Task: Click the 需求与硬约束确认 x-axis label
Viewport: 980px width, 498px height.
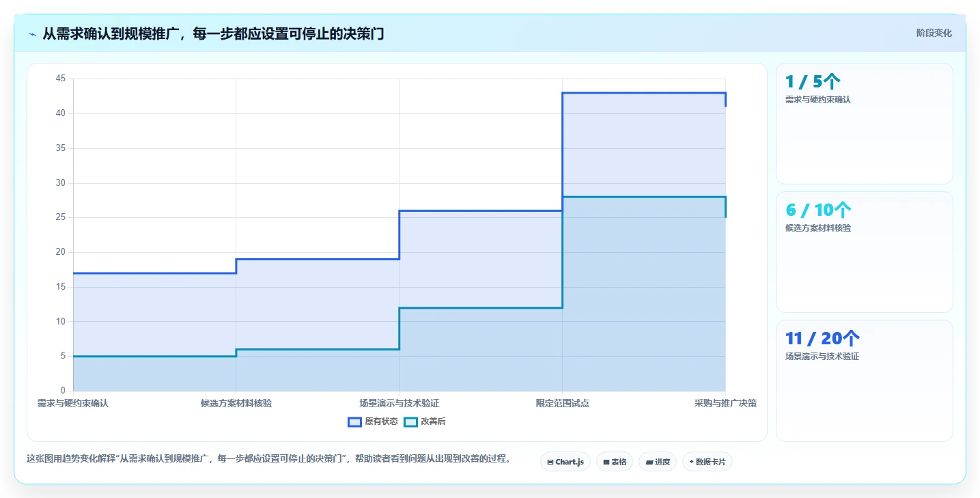Action: (73, 403)
